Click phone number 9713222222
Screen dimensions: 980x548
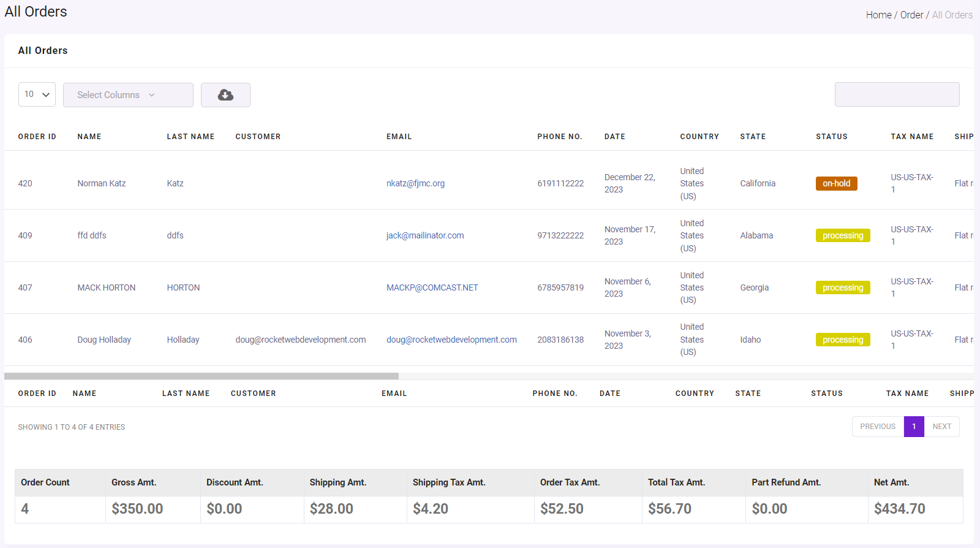pos(560,235)
